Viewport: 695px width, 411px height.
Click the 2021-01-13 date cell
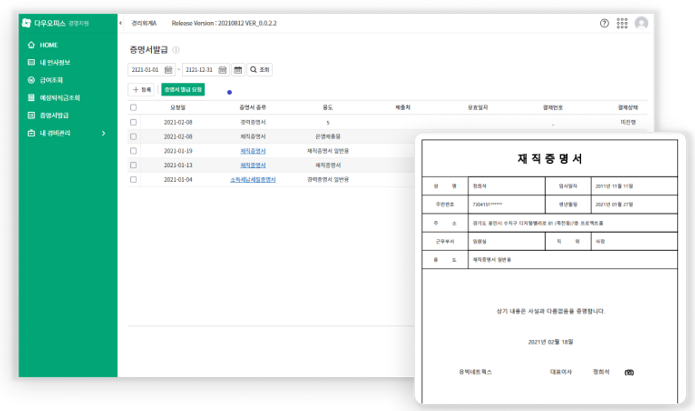point(178,165)
